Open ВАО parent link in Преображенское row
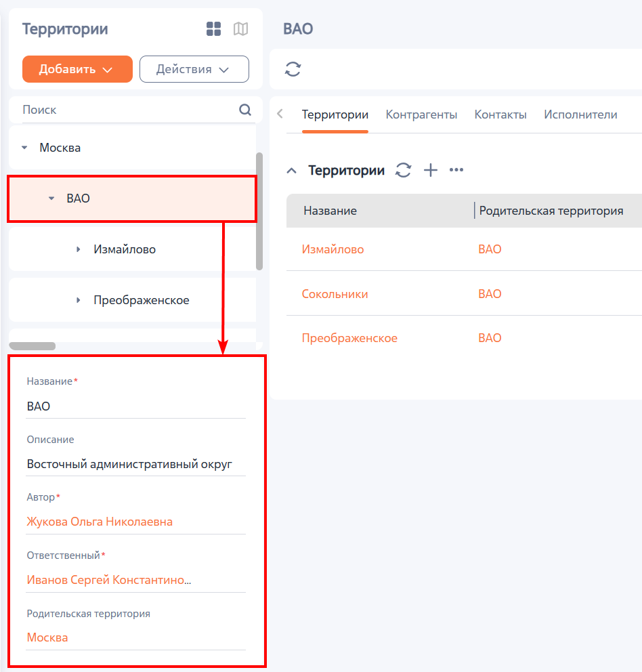 [x=490, y=338]
